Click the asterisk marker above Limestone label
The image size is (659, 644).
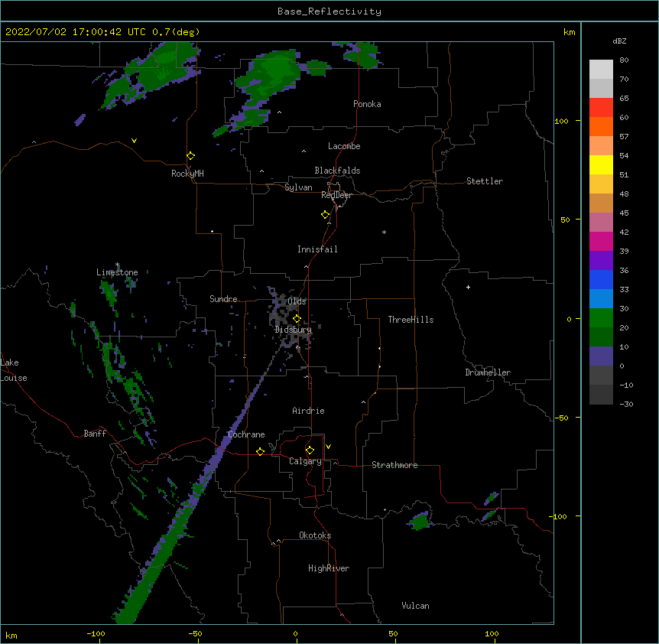118,265
